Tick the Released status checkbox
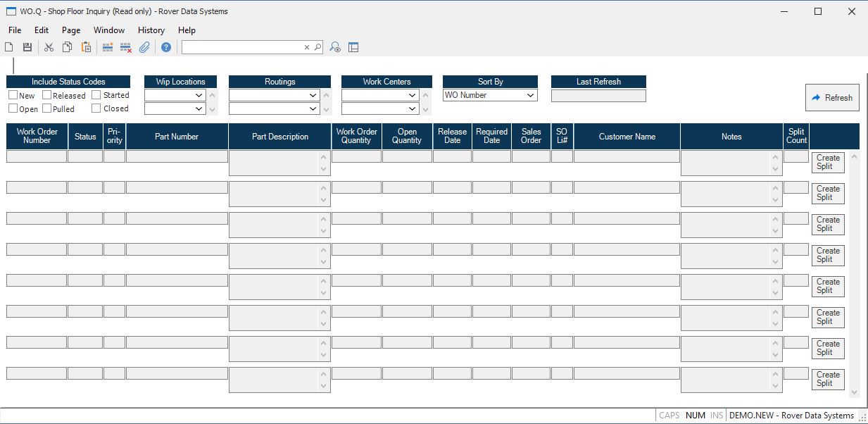Image resolution: width=868 pixels, height=424 pixels. click(x=47, y=95)
